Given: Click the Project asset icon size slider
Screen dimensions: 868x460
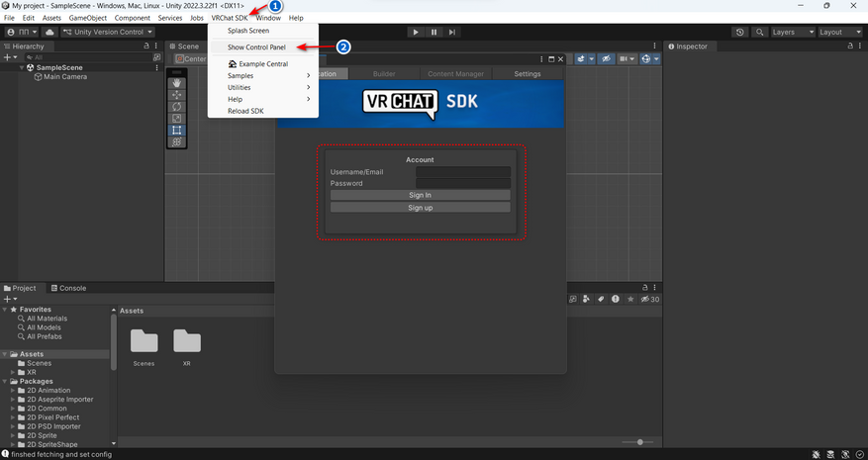Looking at the screenshot, I should tap(640, 442).
